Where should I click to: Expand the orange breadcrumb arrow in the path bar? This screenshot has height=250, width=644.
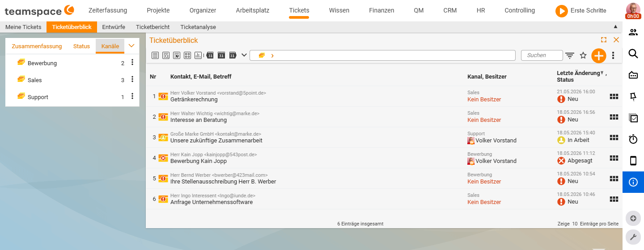pos(272,55)
